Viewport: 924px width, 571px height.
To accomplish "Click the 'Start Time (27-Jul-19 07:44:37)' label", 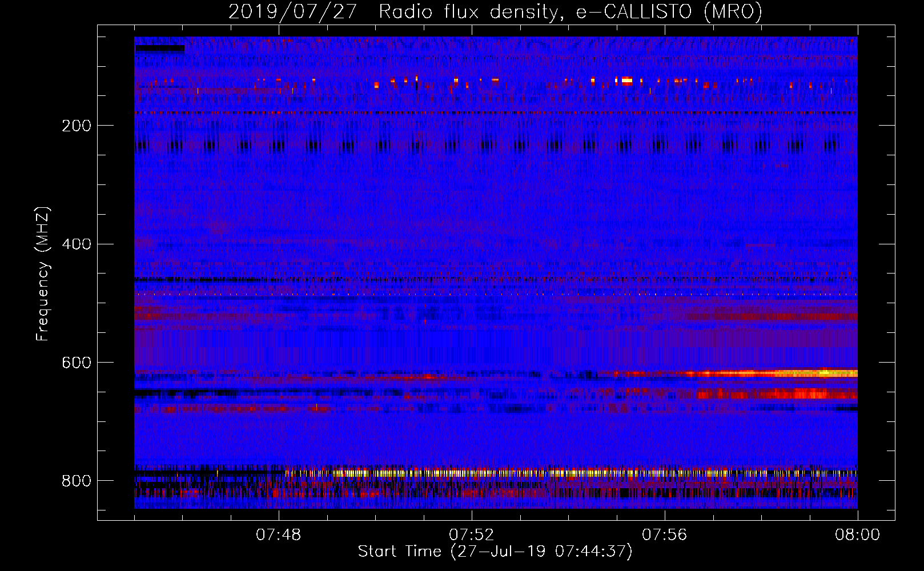I will [x=495, y=551].
